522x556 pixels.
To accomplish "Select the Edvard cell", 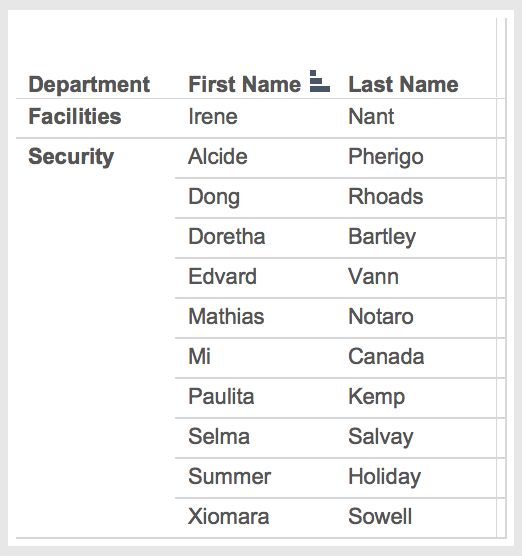I will pos(222,277).
